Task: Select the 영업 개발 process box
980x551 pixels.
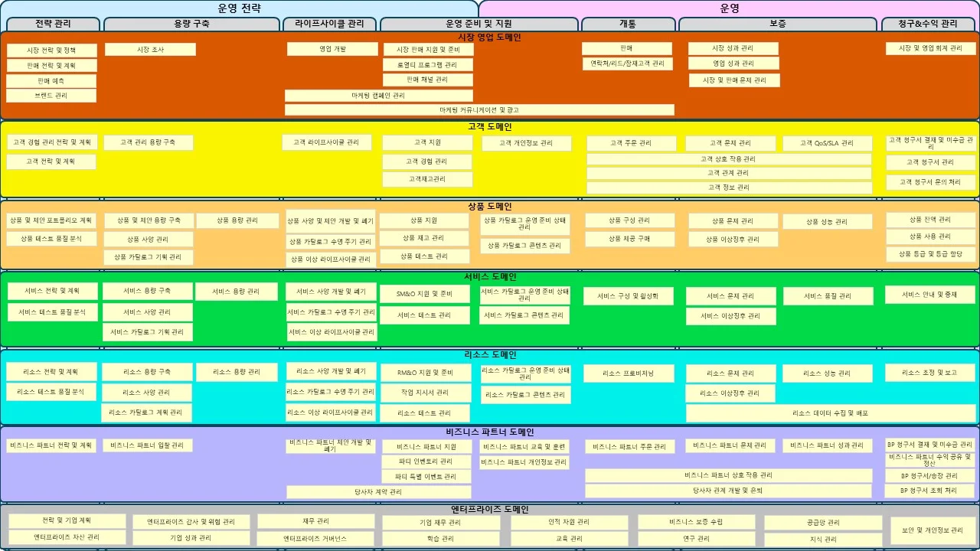Action: (x=332, y=48)
